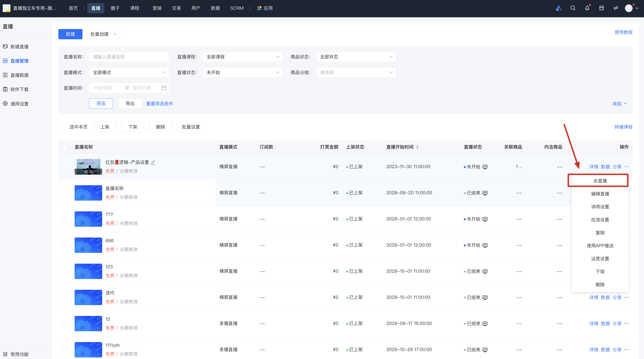Open the calendar icon in 直播时间 field

164,88
